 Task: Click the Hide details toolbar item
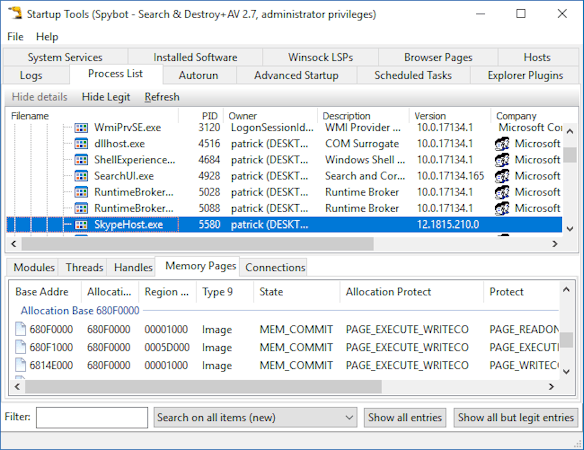coord(39,97)
